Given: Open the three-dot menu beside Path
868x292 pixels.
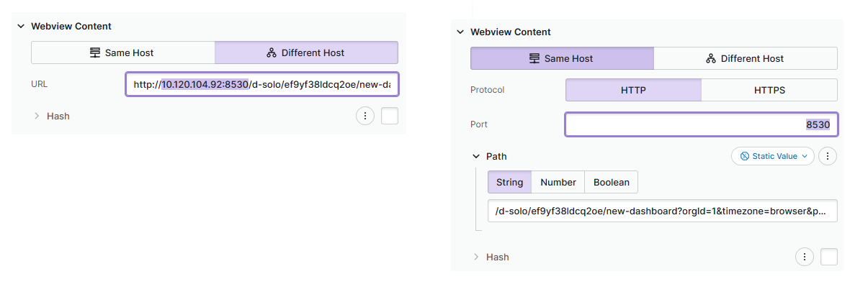Looking at the screenshot, I should pos(828,156).
